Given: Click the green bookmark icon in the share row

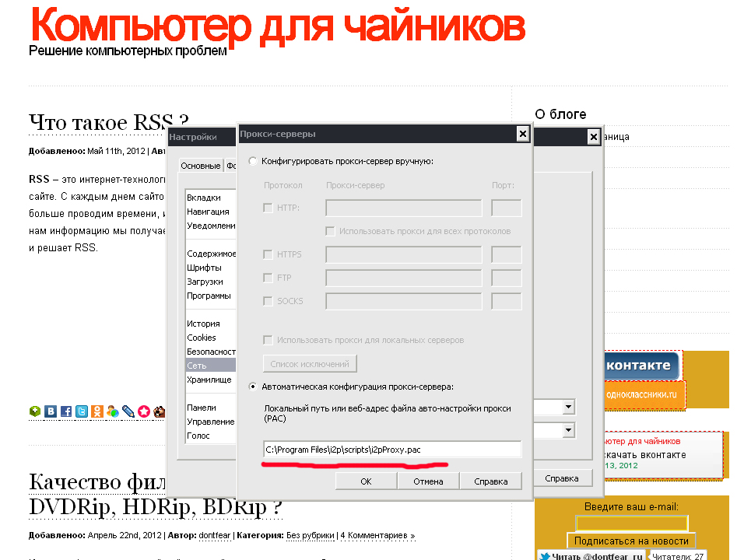Looking at the screenshot, I should click(x=34, y=411).
